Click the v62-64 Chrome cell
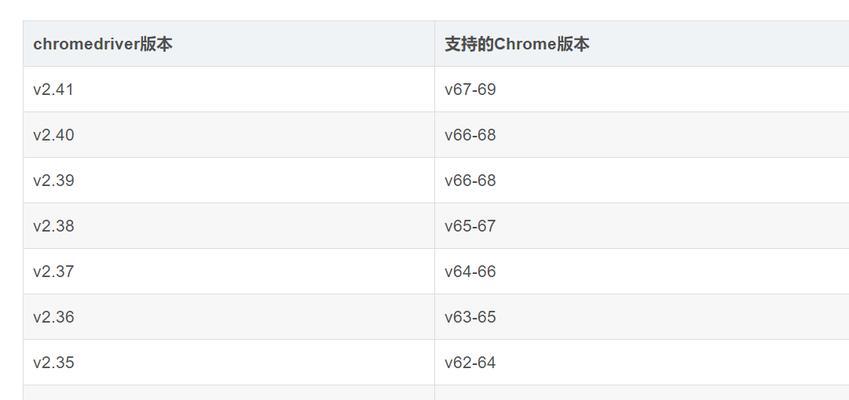The width and height of the screenshot is (849, 400). click(x=642, y=362)
